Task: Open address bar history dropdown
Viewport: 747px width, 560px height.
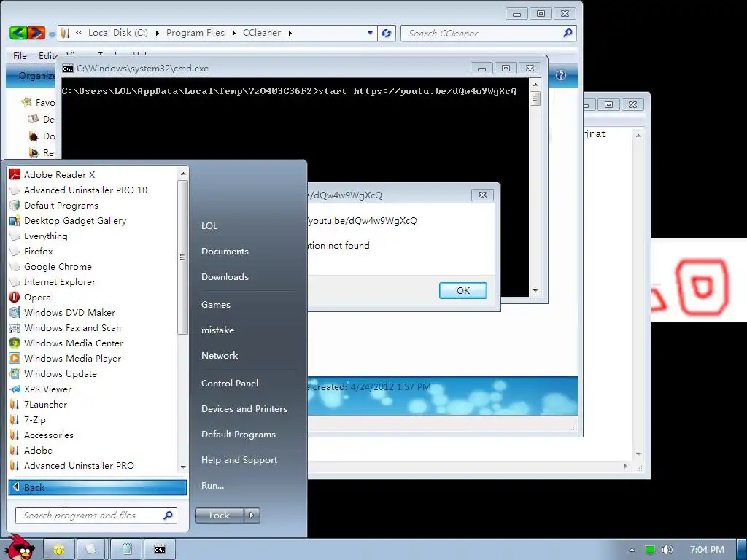Action: [370, 33]
